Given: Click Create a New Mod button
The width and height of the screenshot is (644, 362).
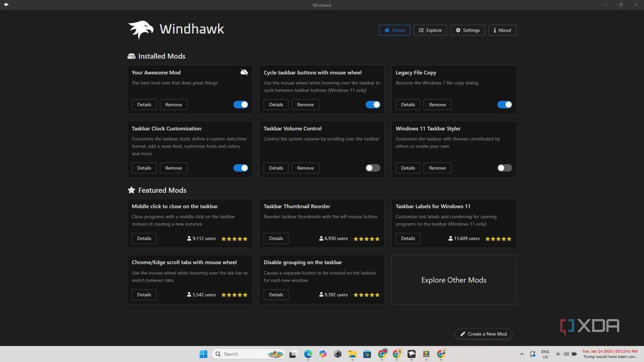Looking at the screenshot, I should click(x=483, y=334).
